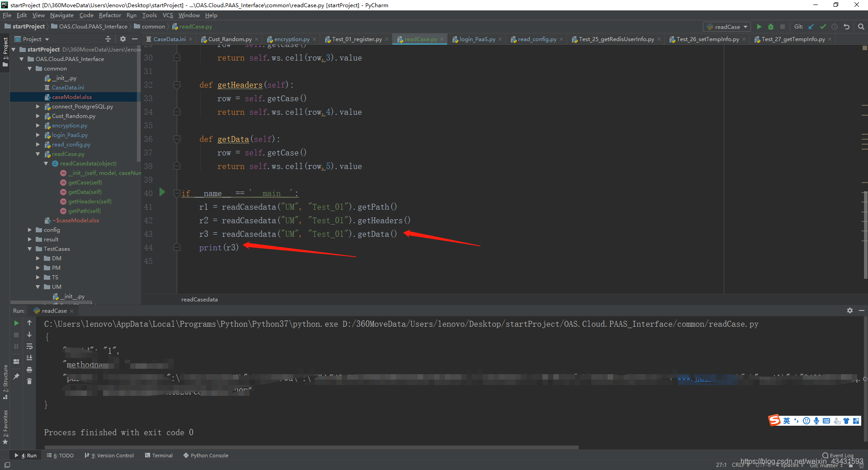Select getData(self) in project tree
The width and height of the screenshot is (868, 470).
pyautogui.click(x=85, y=192)
